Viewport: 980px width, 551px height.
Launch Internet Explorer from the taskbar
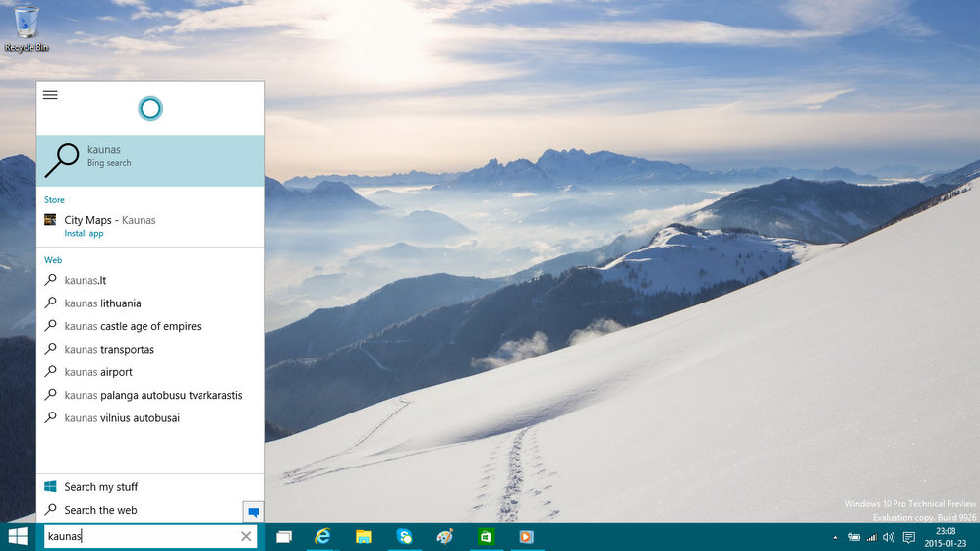click(322, 536)
